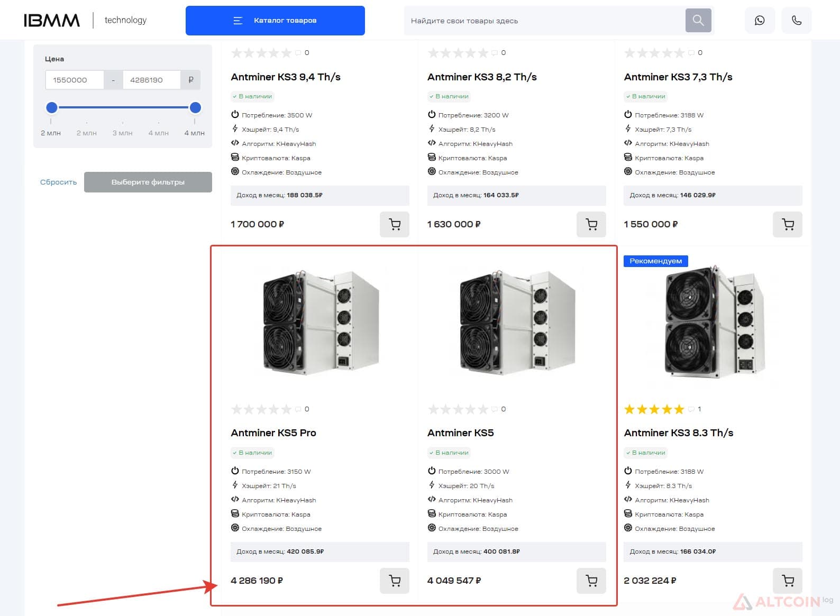
Task: Open Antminer KS5 Pro product title
Action: click(273, 433)
